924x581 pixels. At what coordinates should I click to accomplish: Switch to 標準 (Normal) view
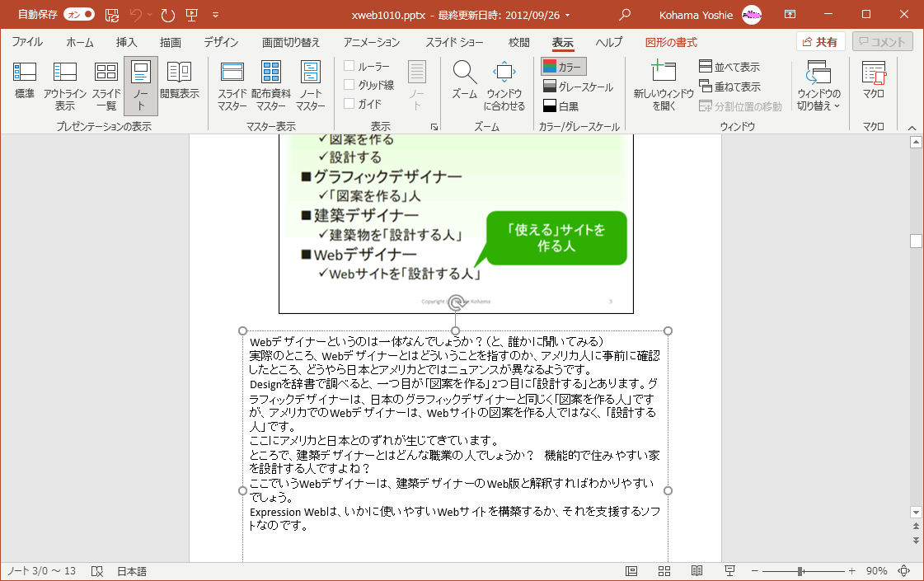click(25, 82)
